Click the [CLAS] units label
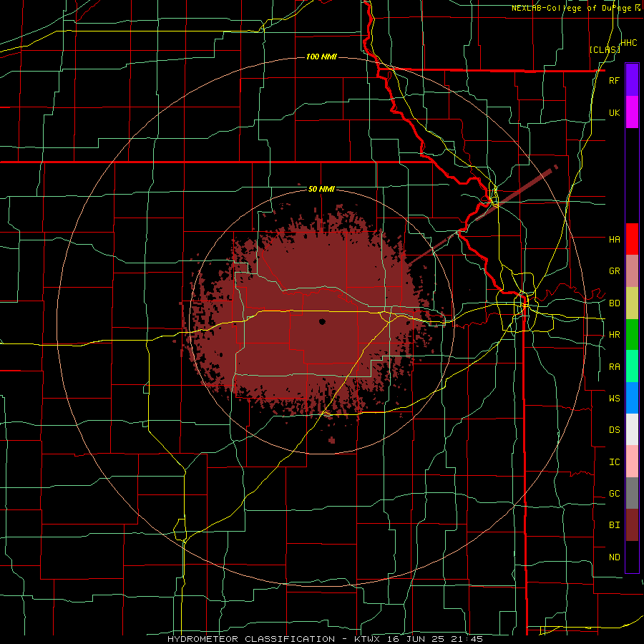This screenshot has height=644, width=644. click(605, 49)
